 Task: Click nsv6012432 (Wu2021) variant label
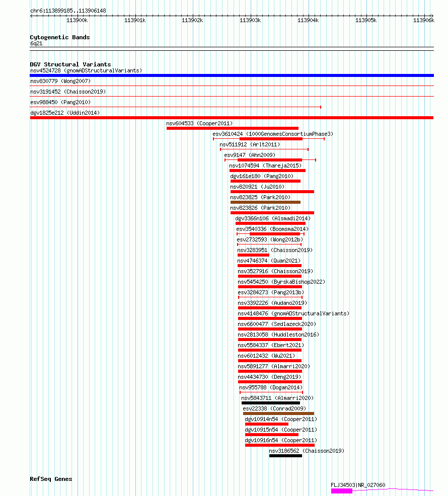(x=266, y=356)
